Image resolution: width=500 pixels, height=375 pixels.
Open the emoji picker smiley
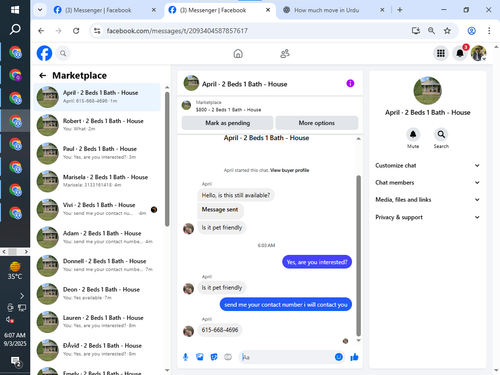click(x=339, y=357)
